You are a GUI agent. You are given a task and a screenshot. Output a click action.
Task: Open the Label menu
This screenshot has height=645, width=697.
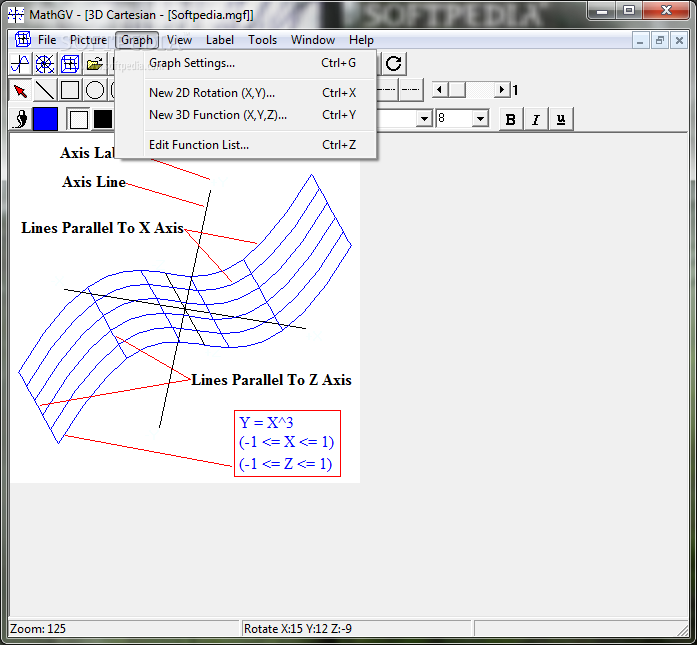(x=220, y=40)
